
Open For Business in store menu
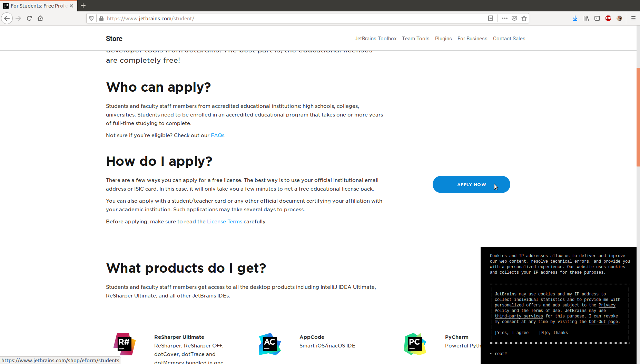click(472, 39)
